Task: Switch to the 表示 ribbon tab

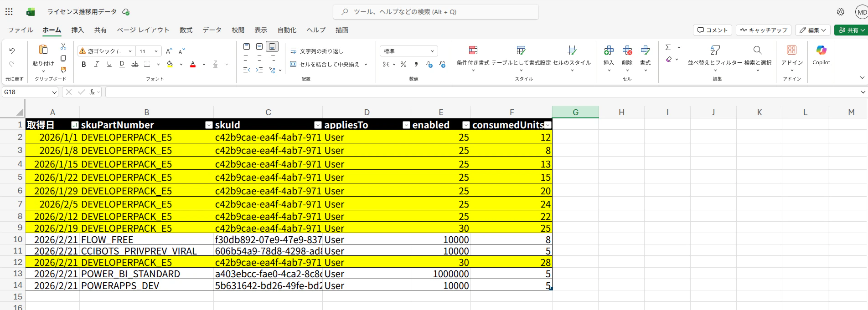Action: tap(261, 30)
